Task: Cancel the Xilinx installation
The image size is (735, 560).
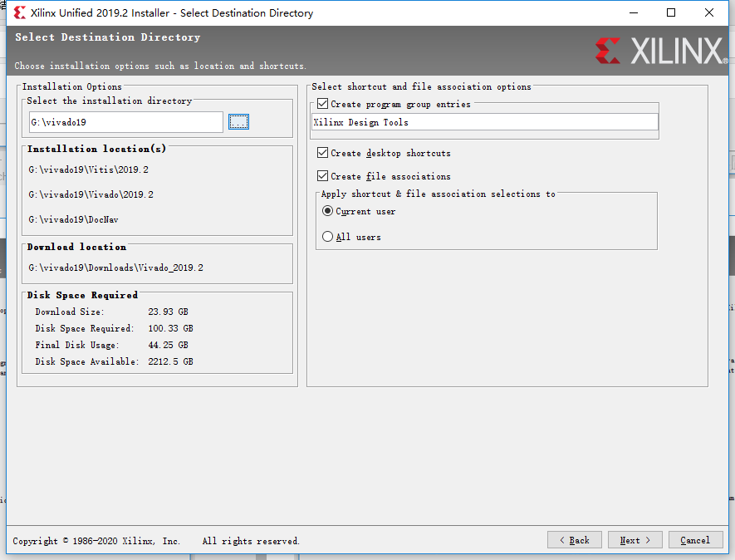Action: [x=696, y=539]
